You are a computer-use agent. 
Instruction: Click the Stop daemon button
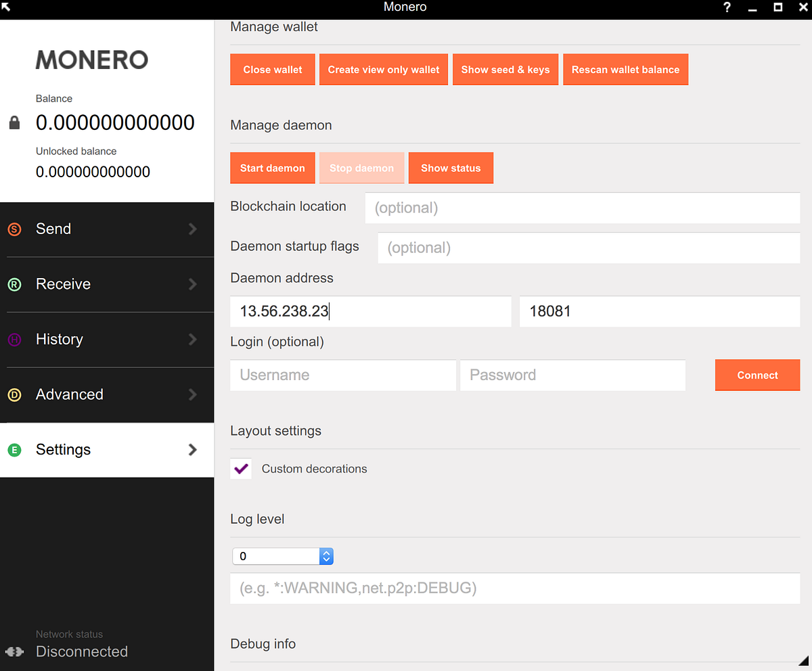(361, 168)
